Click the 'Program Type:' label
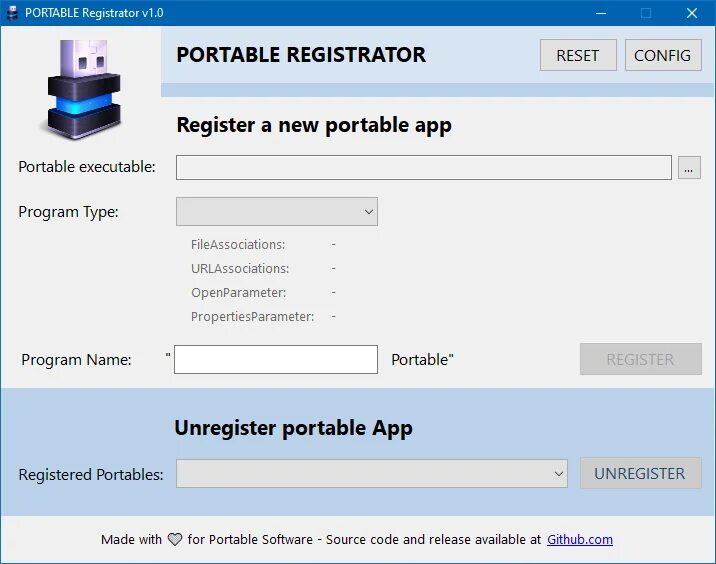The height and width of the screenshot is (564, 716). 68,212
